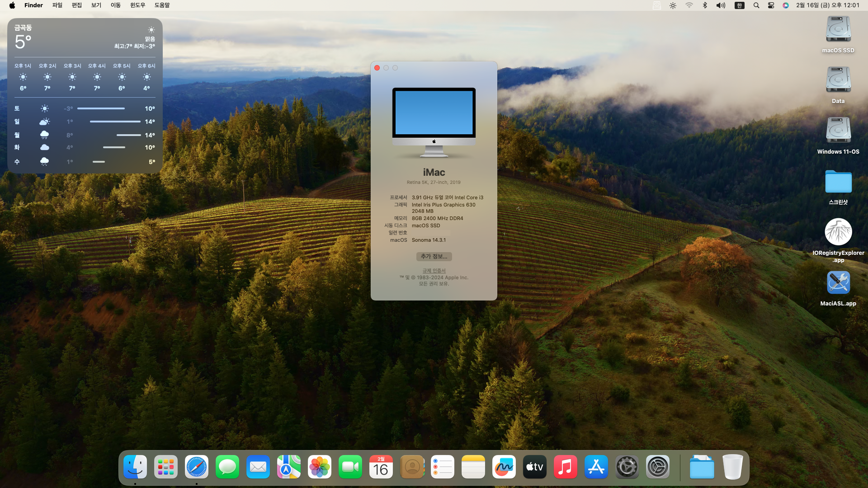Select macOS SSD drive on desktop

click(x=838, y=29)
